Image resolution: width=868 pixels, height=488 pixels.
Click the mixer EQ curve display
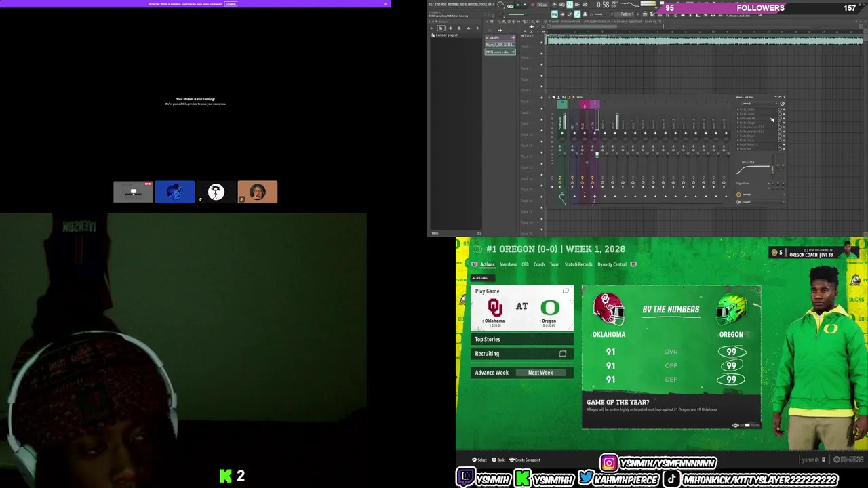(x=753, y=168)
